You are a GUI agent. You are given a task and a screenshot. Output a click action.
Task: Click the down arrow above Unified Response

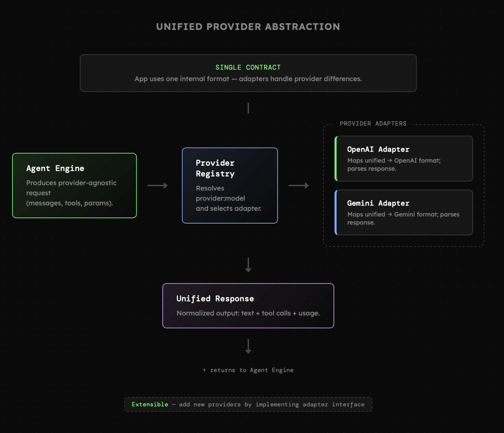click(x=248, y=265)
